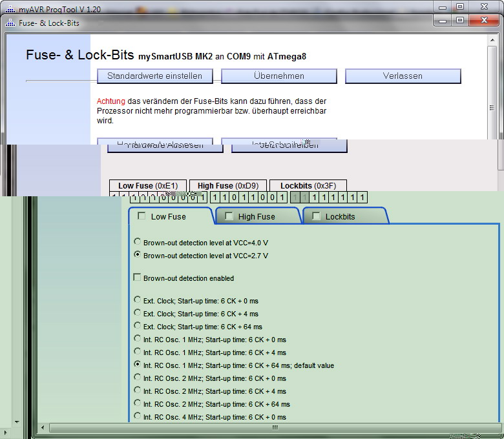This screenshot has height=439, width=504.
Task: Click the myAVR ProgTool title bar icon
Action: [10, 10]
